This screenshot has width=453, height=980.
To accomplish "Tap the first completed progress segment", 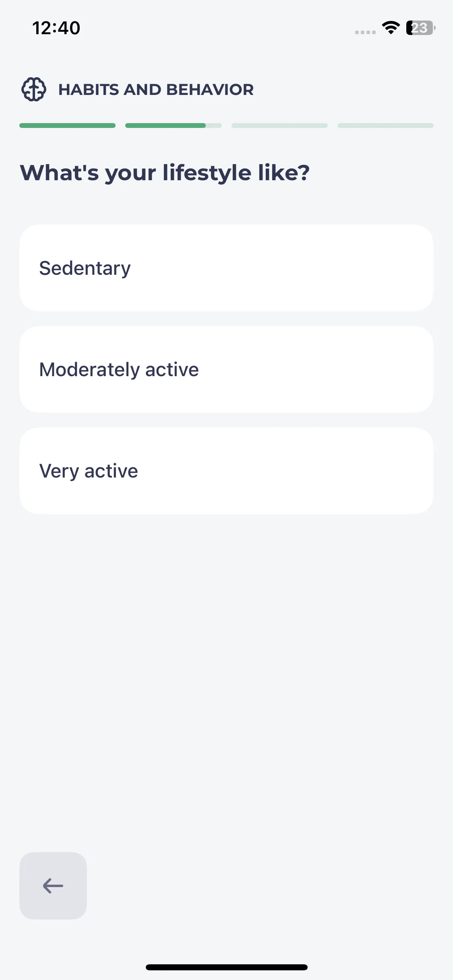I will coord(68,126).
